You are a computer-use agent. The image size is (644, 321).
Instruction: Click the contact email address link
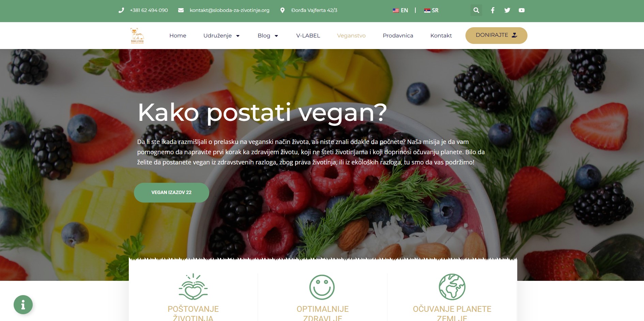[x=229, y=10]
